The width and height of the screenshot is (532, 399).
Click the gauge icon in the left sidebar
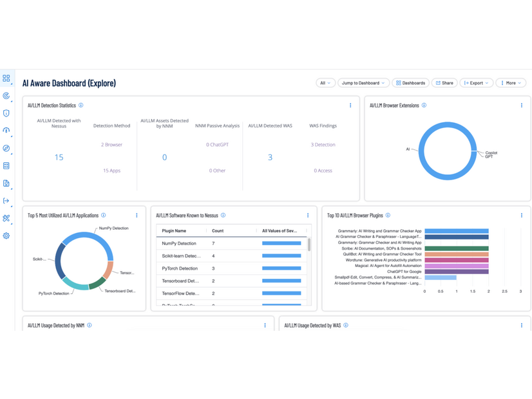pyautogui.click(x=6, y=131)
